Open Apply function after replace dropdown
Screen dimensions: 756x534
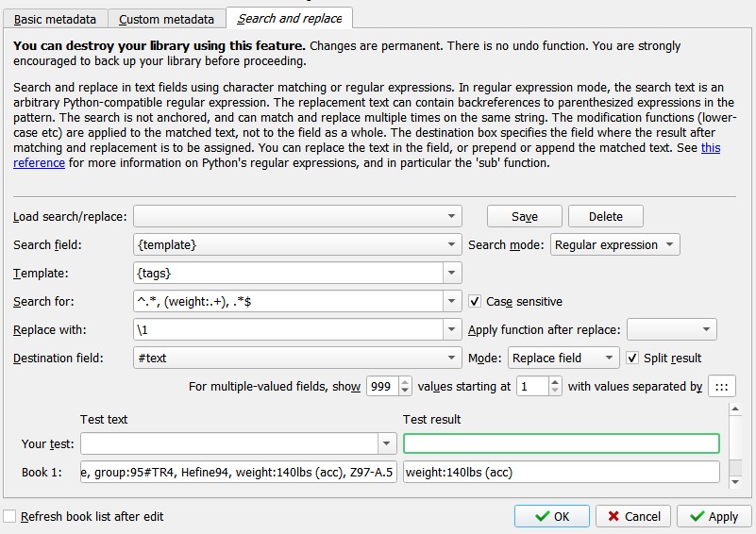671,330
